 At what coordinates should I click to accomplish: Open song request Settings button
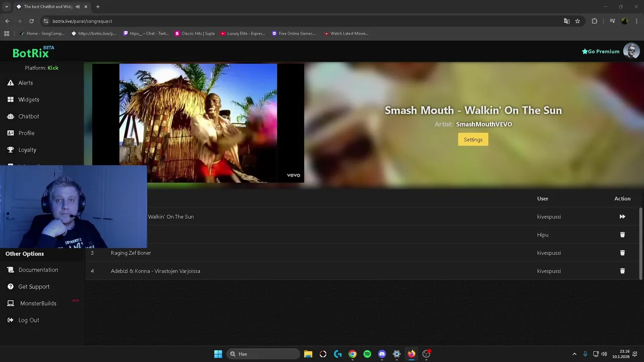473,140
